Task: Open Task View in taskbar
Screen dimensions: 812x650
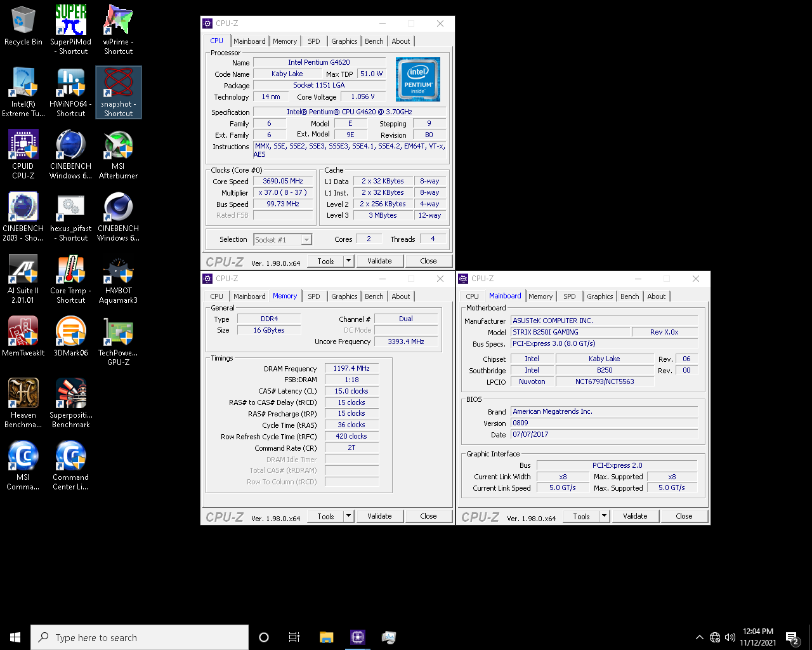Action: click(294, 637)
